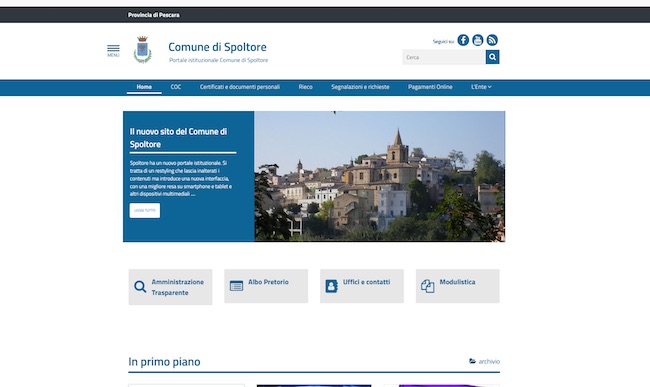The width and height of the screenshot is (650, 387).
Task: Open Pagamenti Online
Action: pos(430,87)
